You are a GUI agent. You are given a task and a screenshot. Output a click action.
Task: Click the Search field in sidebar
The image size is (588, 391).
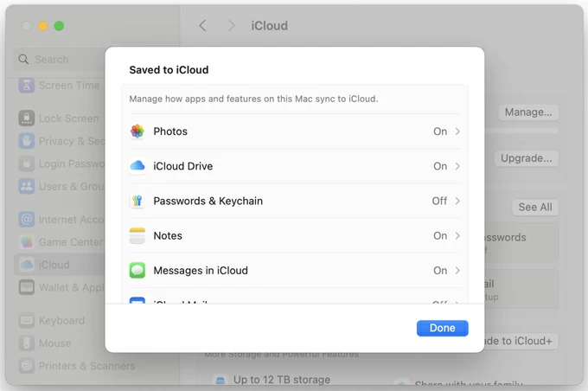[x=61, y=60]
